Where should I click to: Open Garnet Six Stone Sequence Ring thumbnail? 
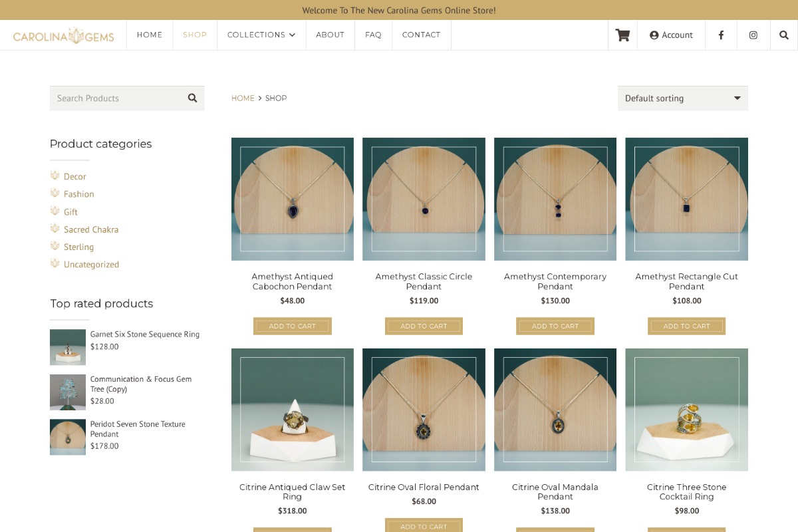pyautogui.click(x=68, y=347)
